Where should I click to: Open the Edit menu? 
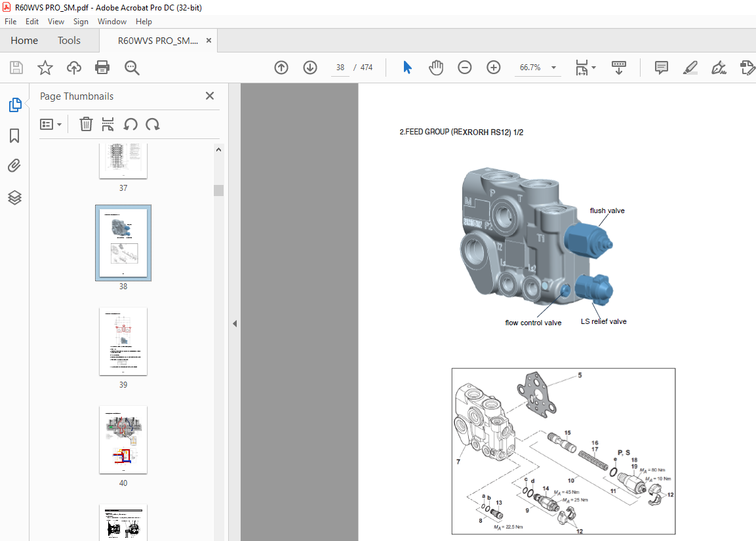point(32,22)
